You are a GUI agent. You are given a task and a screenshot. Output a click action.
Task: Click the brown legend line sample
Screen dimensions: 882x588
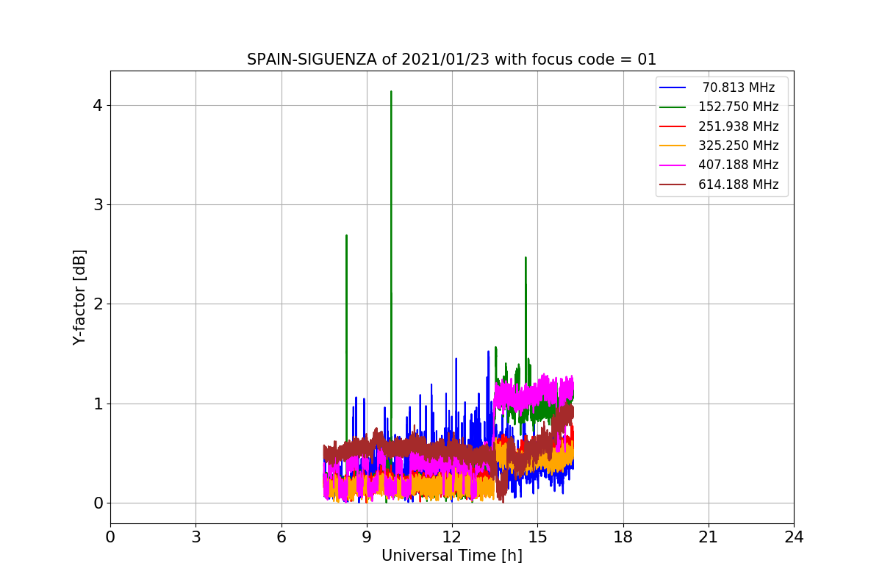tap(673, 184)
